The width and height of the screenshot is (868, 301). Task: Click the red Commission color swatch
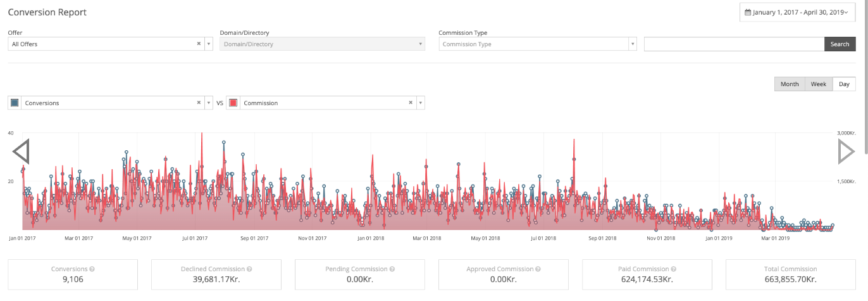click(x=233, y=103)
